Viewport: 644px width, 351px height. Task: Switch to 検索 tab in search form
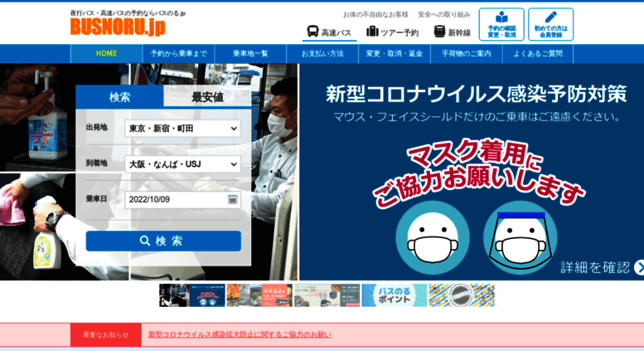(119, 97)
